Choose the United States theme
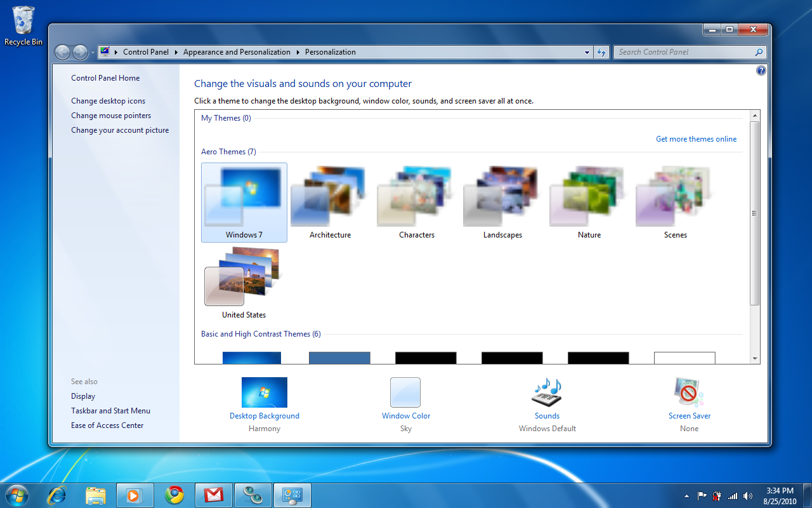 coord(244,283)
